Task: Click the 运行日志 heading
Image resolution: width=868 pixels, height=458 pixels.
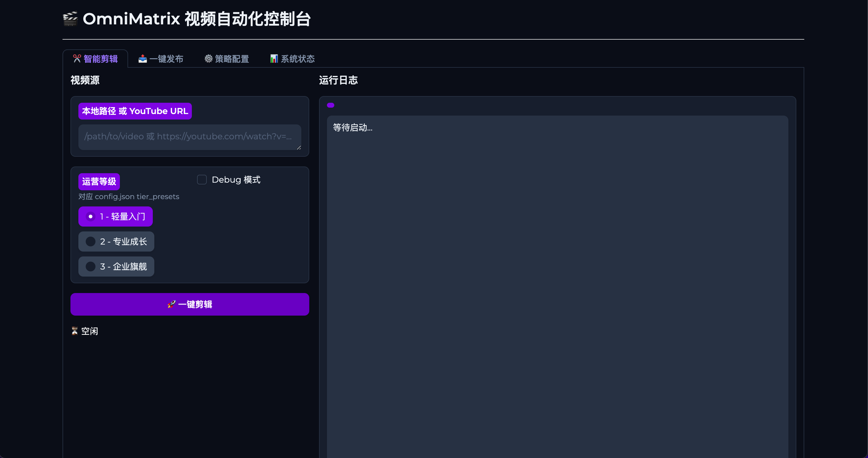Action: point(338,80)
